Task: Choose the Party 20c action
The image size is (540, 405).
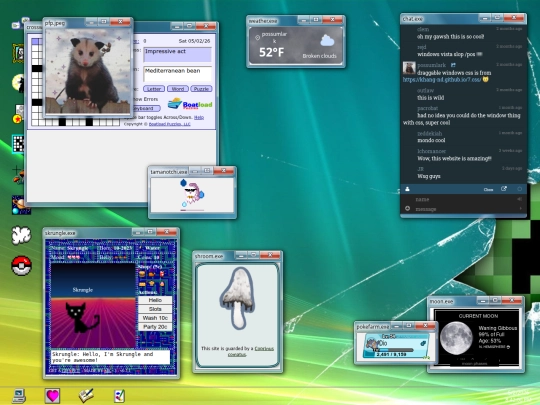Action: pos(155,327)
